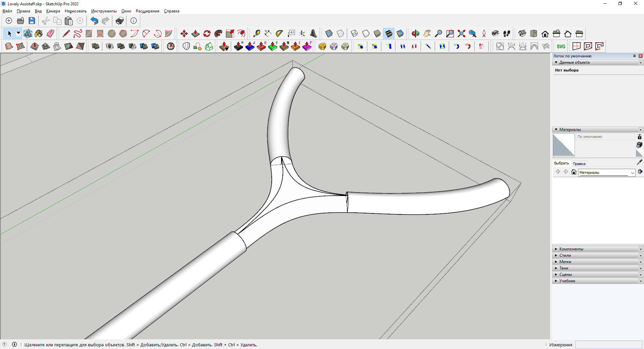The image size is (644, 349).
Task: Select the Orbit camera tool
Action: point(416,34)
